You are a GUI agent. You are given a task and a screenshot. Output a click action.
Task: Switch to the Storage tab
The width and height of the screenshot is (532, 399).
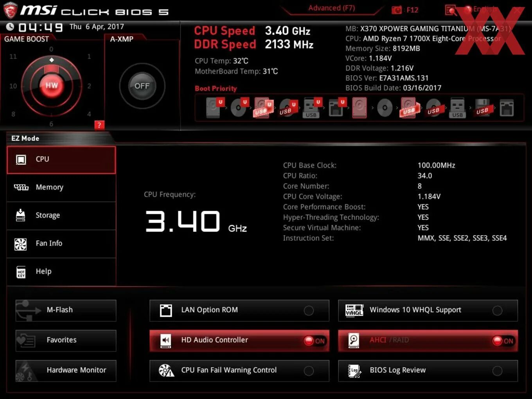click(x=61, y=216)
